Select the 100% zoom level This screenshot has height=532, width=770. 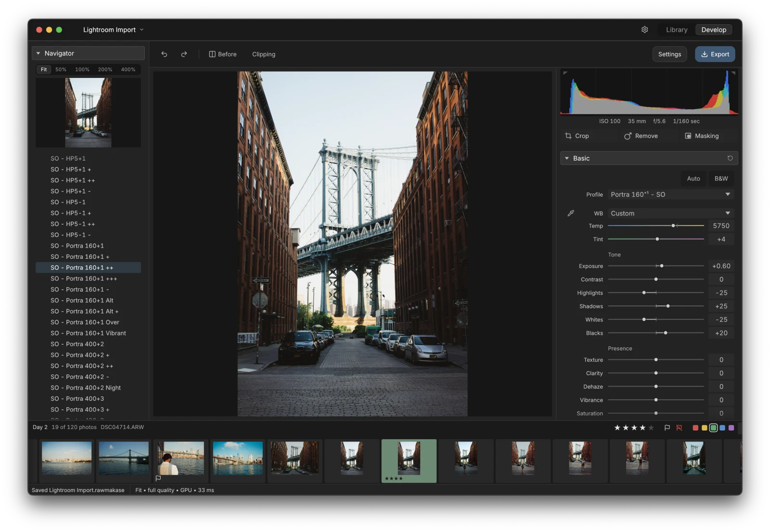[x=82, y=70]
